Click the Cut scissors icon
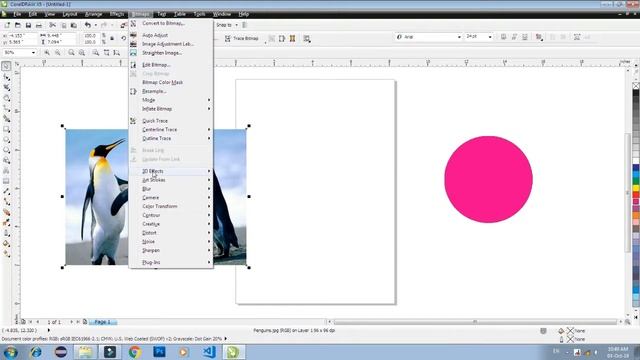 (53, 25)
